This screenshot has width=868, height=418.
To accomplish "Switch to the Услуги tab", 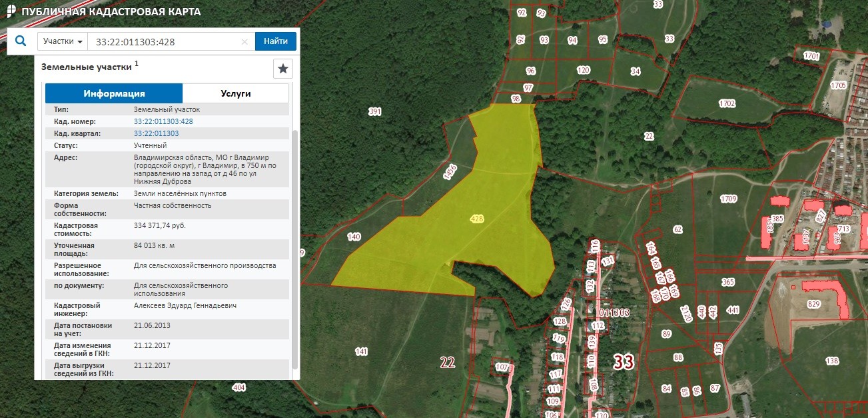I will [x=236, y=93].
